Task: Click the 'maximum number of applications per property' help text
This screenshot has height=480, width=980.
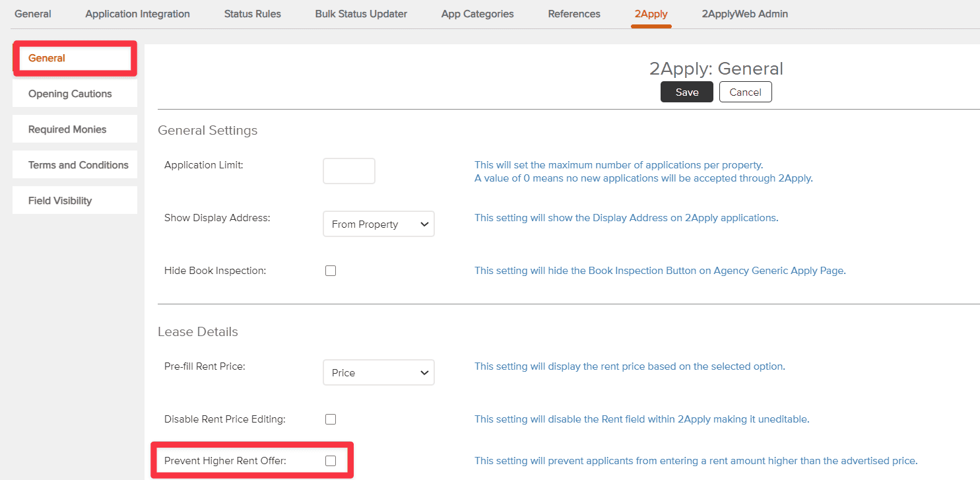Action: [x=618, y=164]
